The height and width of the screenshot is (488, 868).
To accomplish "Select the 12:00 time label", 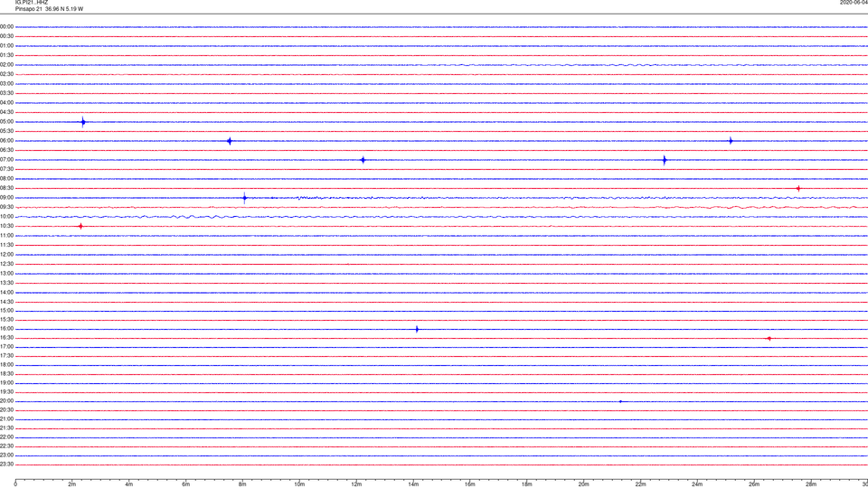I will click(6, 255).
